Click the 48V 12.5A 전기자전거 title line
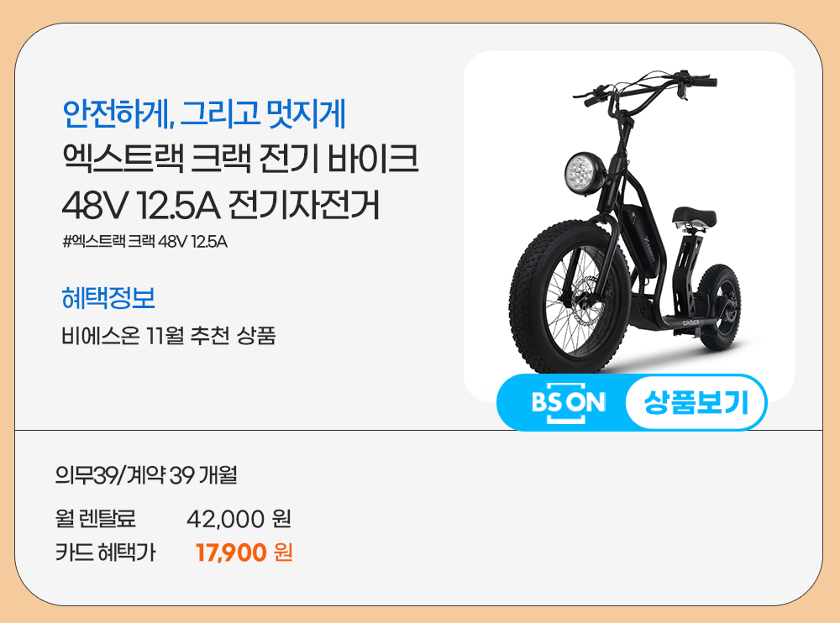Viewport: 840px width, 623px height. [221, 206]
